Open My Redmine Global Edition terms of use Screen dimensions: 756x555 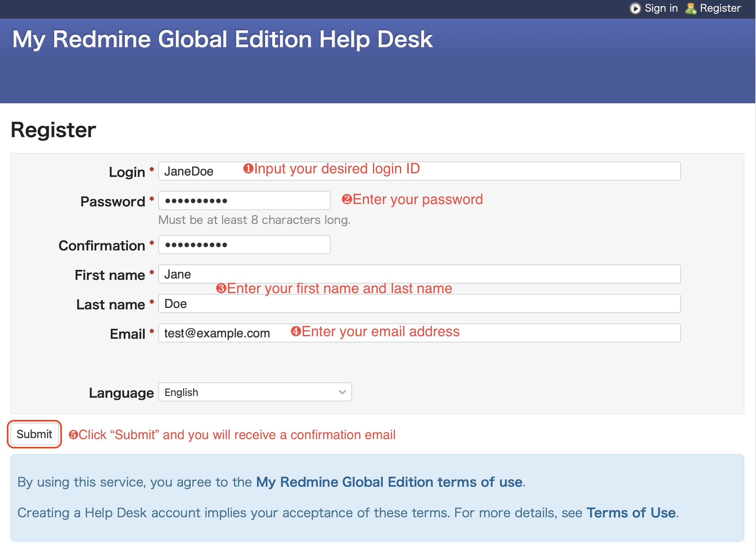[389, 482]
